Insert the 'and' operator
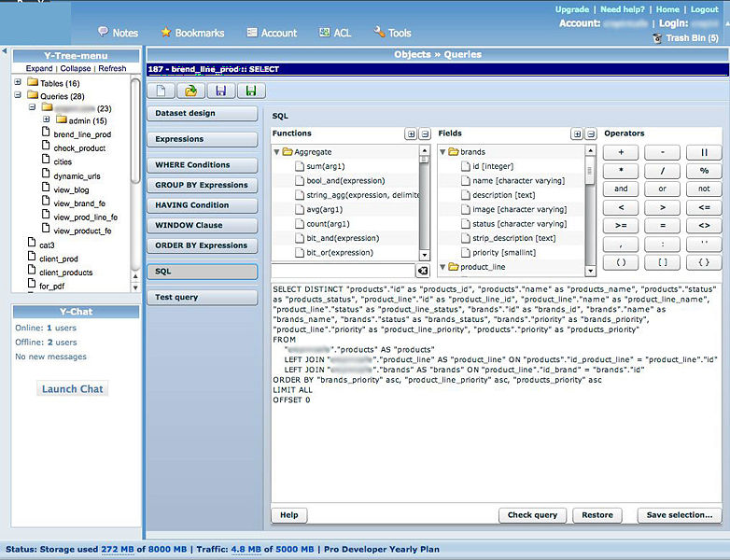The height and width of the screenshot is (560, 730). pos(621,189)
